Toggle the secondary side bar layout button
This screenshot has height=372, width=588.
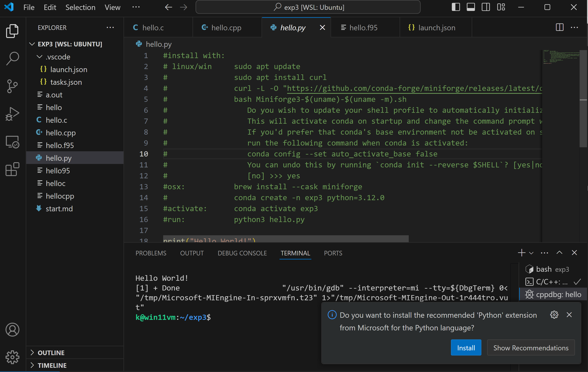pos(486,7)
